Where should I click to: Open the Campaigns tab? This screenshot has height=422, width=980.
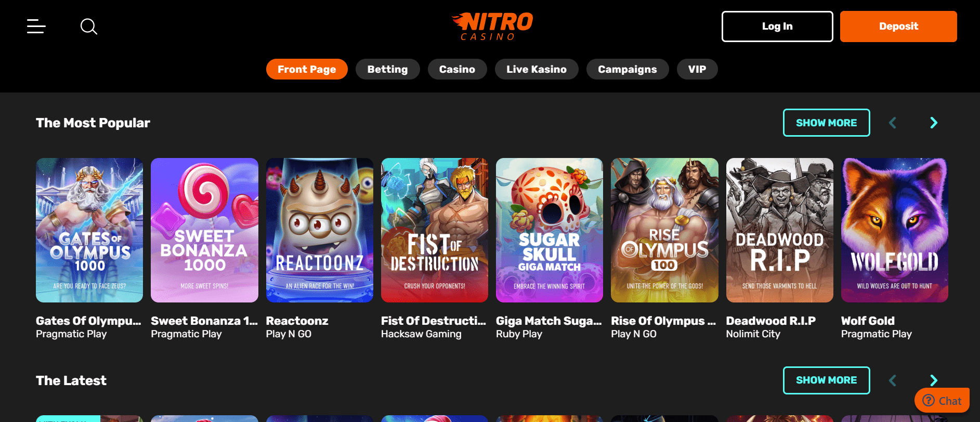[x=628, y=69]
